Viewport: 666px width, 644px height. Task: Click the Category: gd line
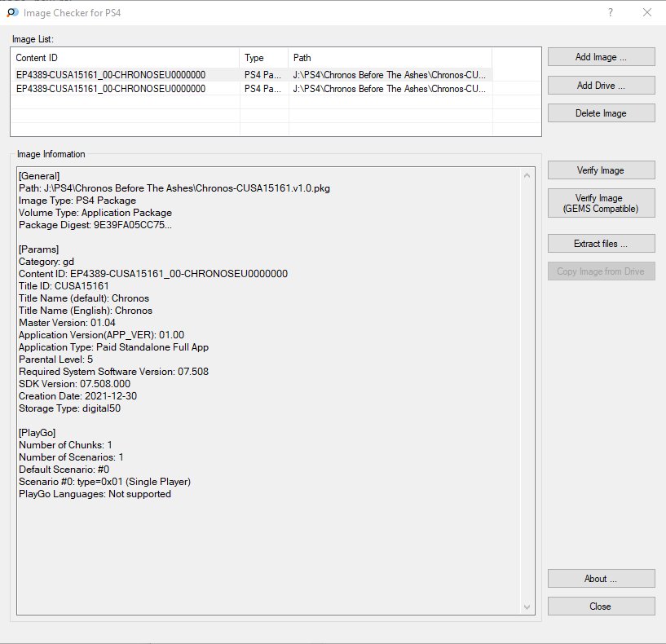pyautogui.click(x=46, y=261)
